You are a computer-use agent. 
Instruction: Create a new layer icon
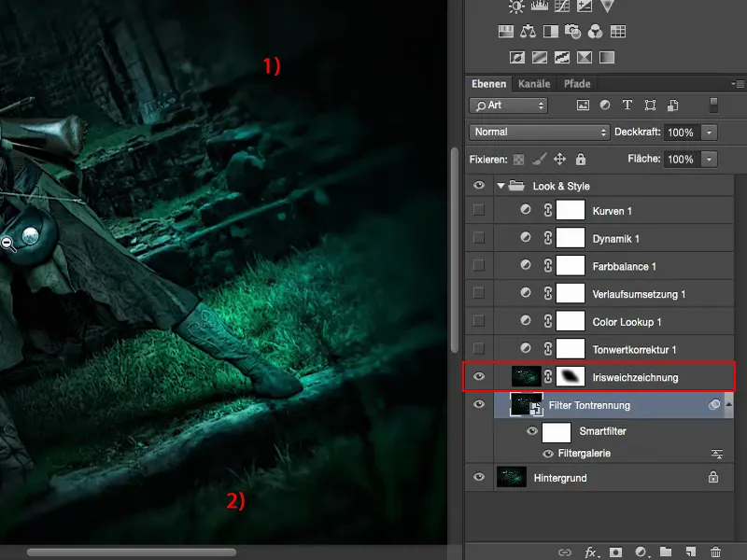pyautogui.click(x=691, y=552)
